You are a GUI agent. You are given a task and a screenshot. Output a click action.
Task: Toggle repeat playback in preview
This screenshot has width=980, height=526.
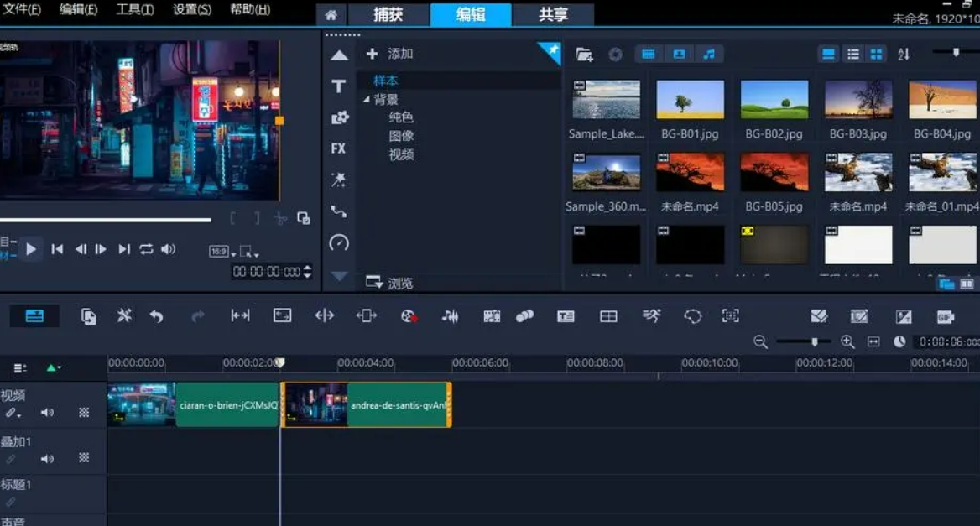pyautogui.click(x=146, y=249)
